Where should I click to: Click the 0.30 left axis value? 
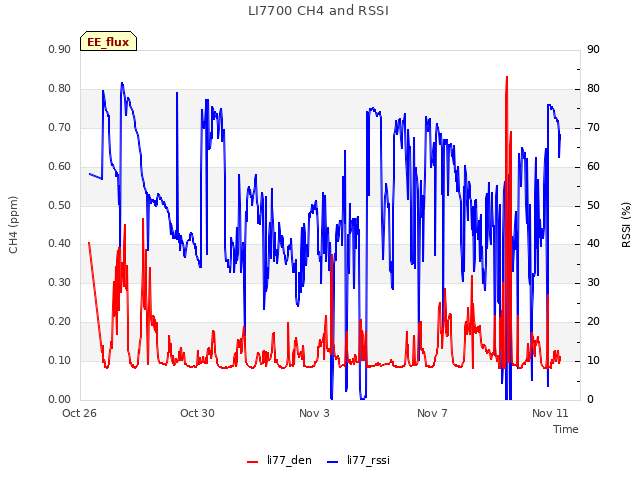60,282
